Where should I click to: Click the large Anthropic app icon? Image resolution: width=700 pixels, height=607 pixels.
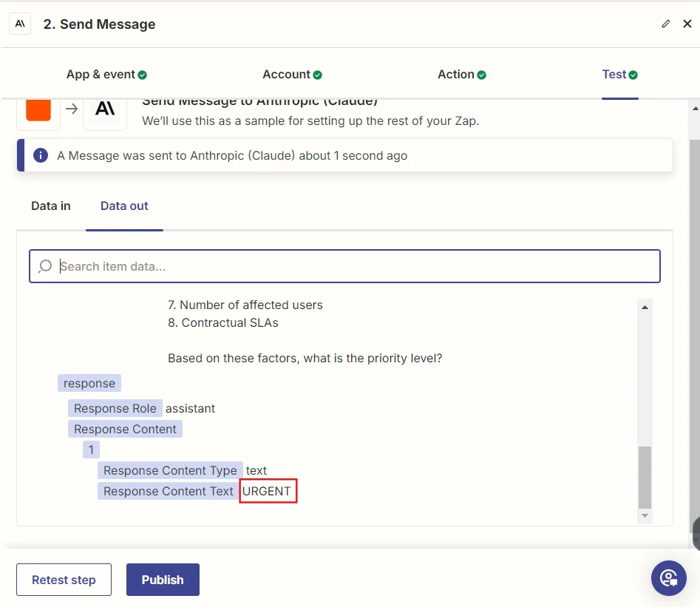tap(105, 109)
